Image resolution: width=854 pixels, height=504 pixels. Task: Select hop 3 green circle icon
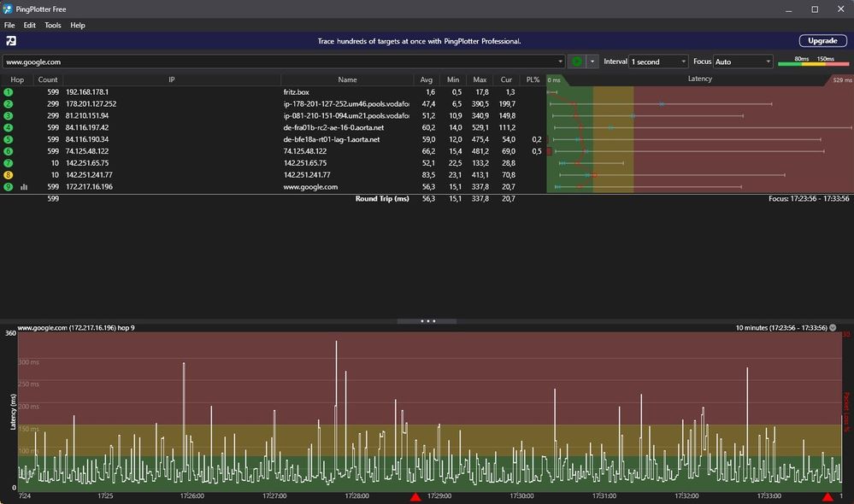(9, 115)
